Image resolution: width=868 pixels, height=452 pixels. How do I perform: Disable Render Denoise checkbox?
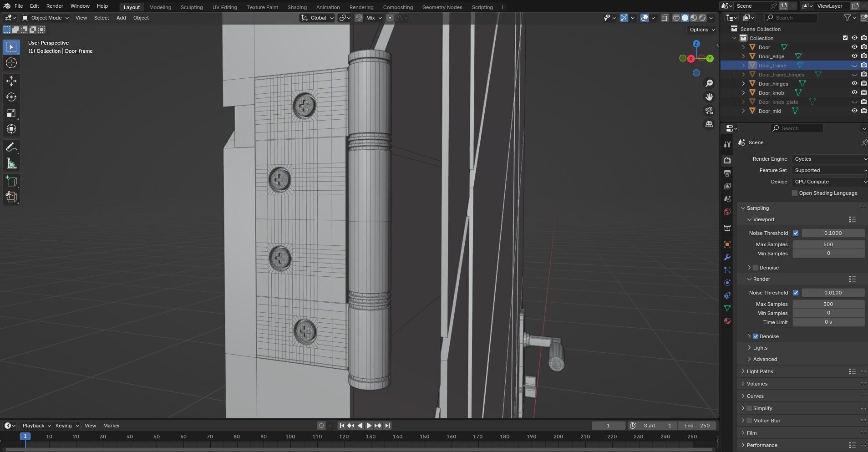coord(756,336)
